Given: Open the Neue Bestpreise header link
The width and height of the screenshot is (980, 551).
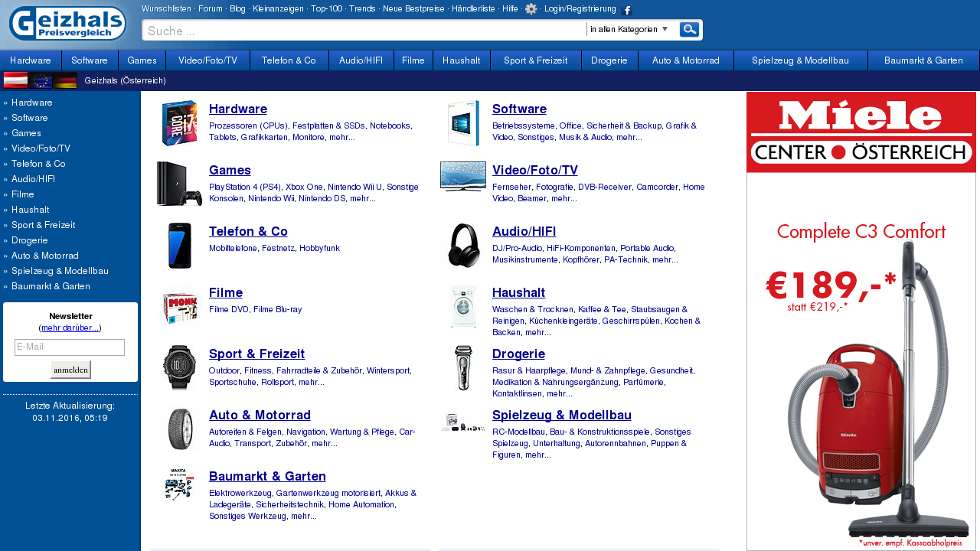Looking at the screenshot, I should click(413, 8).
